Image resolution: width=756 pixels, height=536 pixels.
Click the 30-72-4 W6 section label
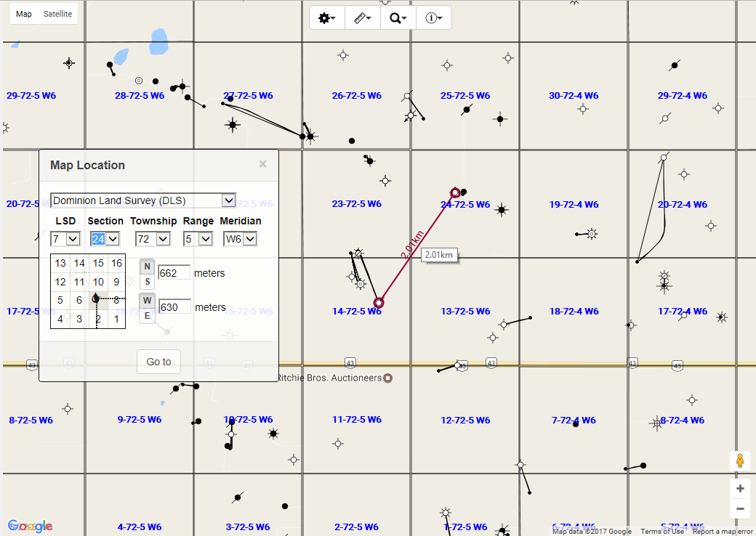click(x=574, y=95)
